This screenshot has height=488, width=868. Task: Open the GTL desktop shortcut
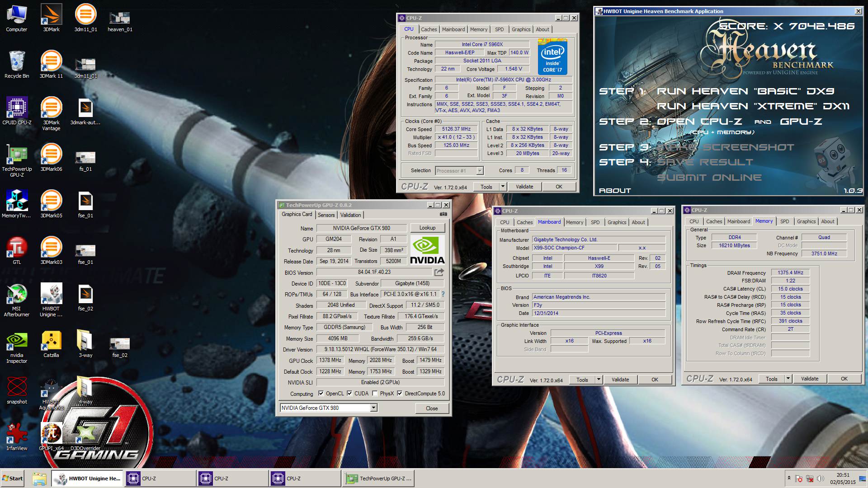tap(17, 251)
